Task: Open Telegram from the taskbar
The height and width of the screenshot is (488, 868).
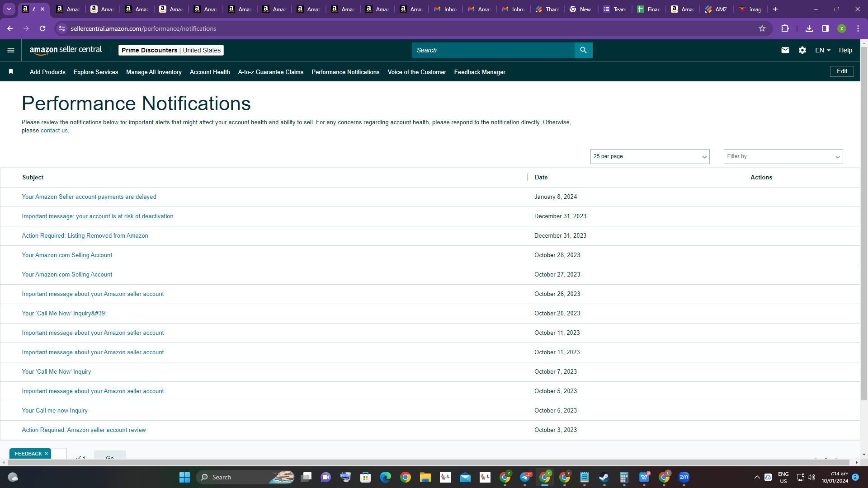Action: point(525,477)
